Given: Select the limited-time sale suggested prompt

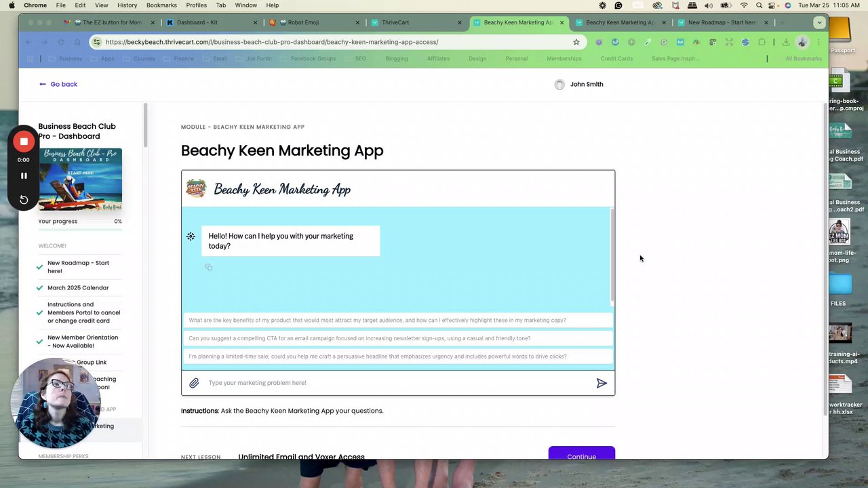Looking at the screenshot, I should [397, 357].
